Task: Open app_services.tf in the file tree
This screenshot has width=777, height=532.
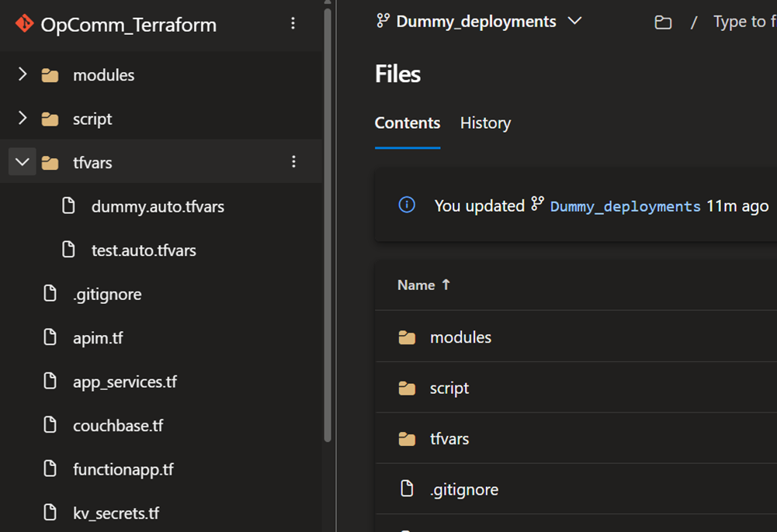Action: tap(125, 382)
